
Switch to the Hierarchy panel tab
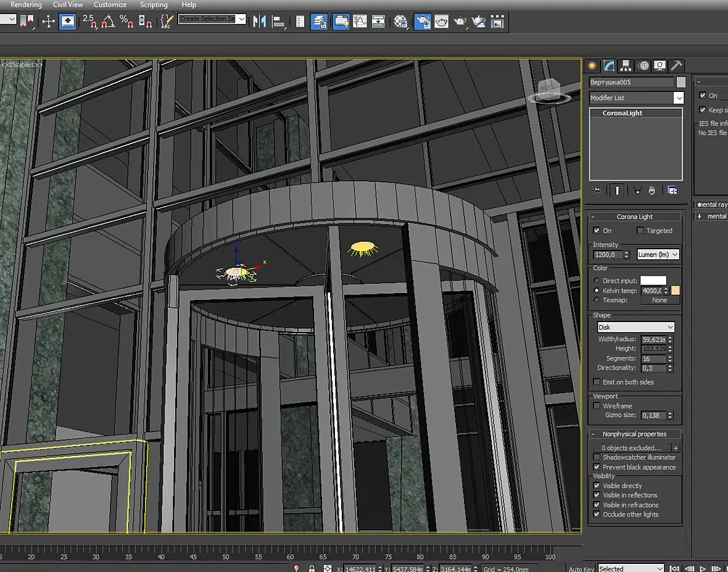coord(626,66)
